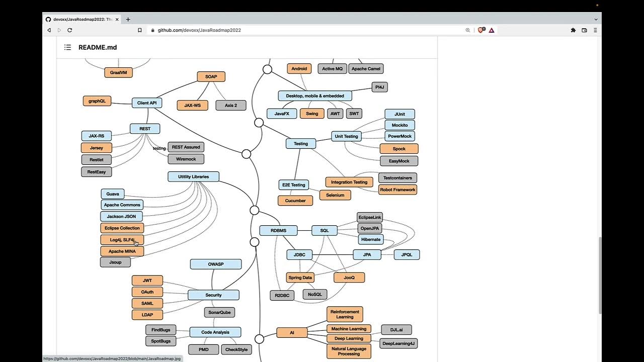Viewport: 644px width, 362px height.
Task: Click the Wiremock node
Action: pyautogui.click(x=186, y=159)
